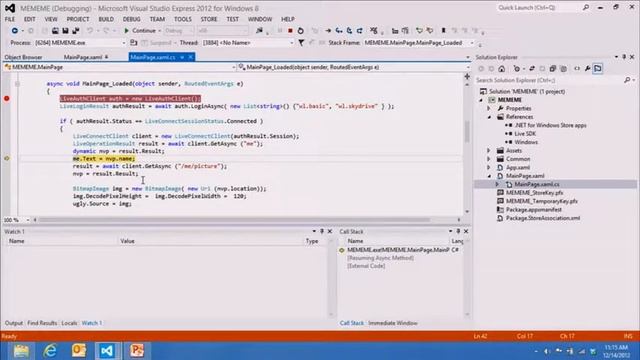
Task: Click the Open File icon
Action: (55, 31)
